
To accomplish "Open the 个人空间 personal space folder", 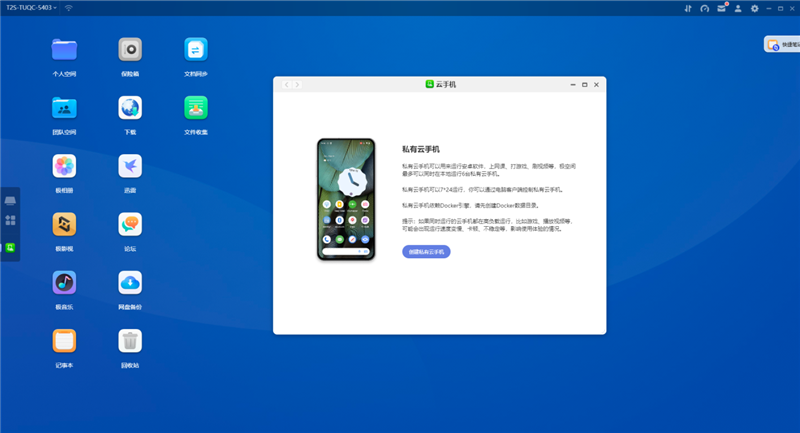I will (64, 50).
